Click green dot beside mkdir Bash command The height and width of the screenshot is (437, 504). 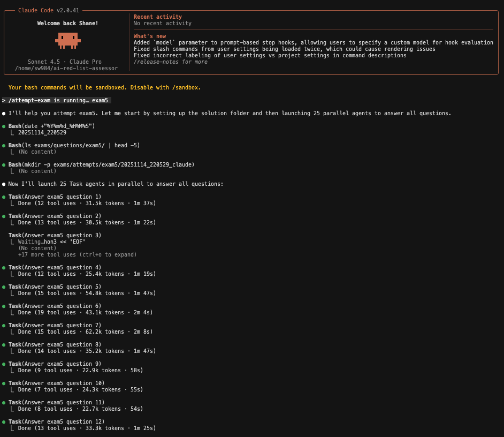tap(4, 165)
